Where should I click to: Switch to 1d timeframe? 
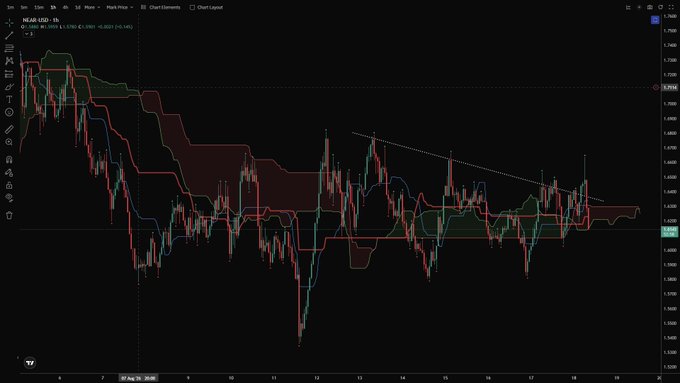(78, 7)
